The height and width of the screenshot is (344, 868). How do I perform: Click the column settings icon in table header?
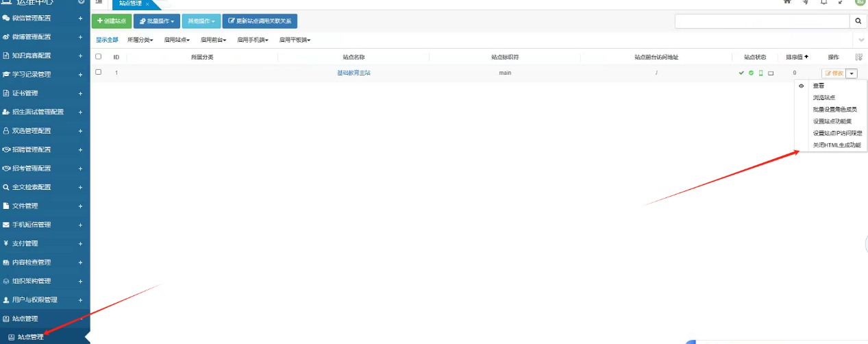pos(859,57)
